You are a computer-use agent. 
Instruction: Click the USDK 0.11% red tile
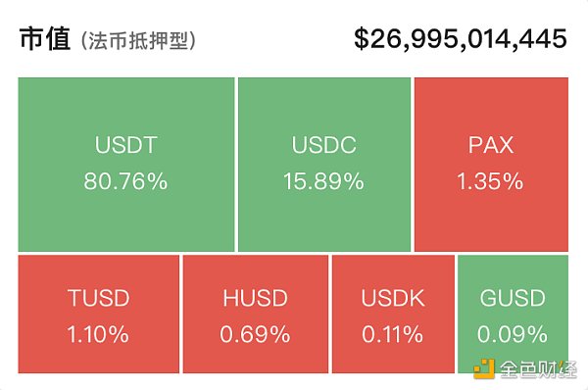[393, 315]
